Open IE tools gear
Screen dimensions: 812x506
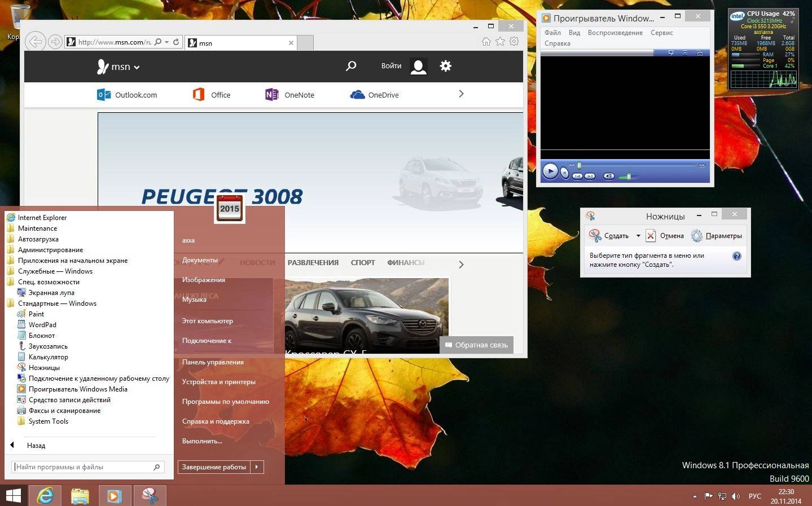(x=514, y=41)
